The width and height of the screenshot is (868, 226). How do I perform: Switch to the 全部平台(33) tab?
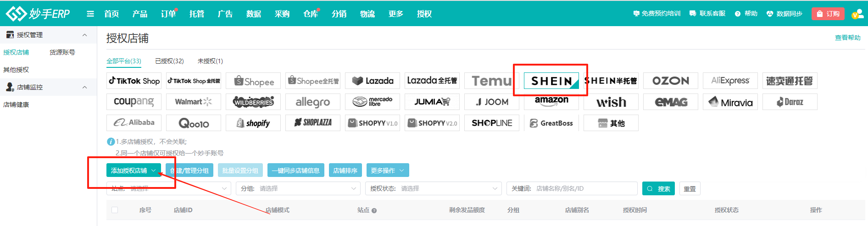(124, 61)
